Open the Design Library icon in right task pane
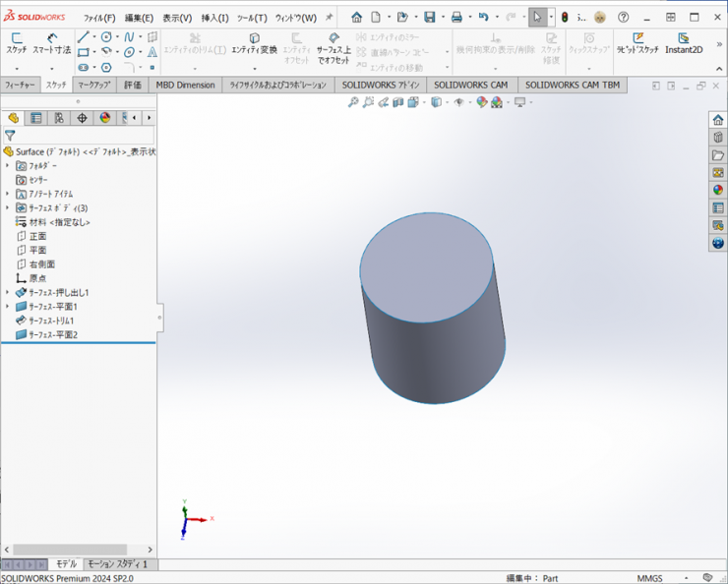 pos(718,138)
